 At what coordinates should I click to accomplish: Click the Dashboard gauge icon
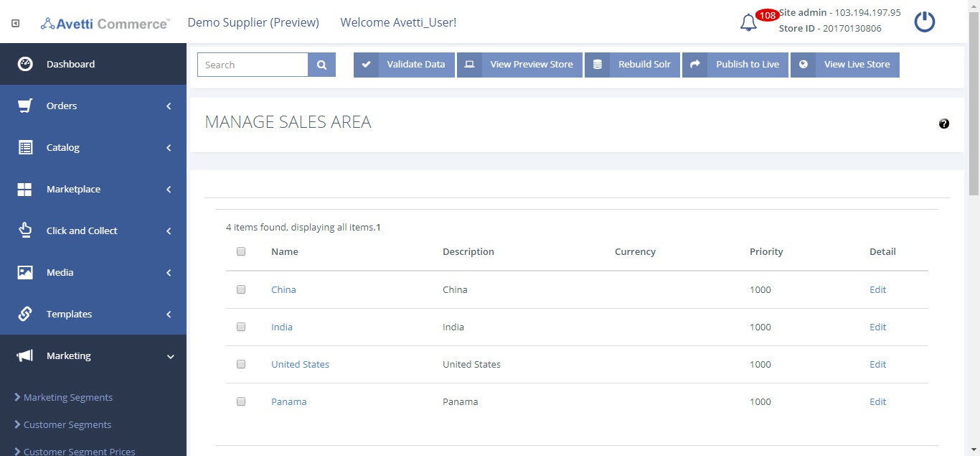pos(25,64)
